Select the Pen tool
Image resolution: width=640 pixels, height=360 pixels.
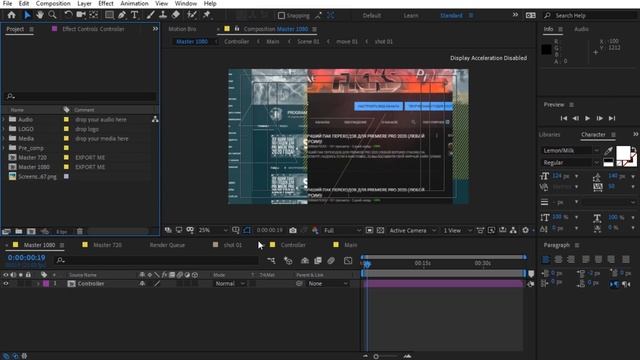(122, 15)
